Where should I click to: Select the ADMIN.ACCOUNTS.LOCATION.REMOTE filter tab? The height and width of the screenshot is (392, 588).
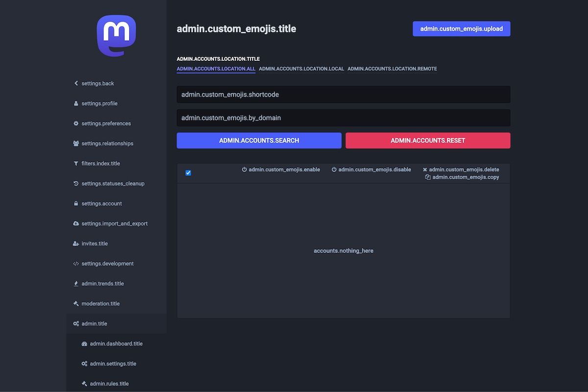click(392, 69)
